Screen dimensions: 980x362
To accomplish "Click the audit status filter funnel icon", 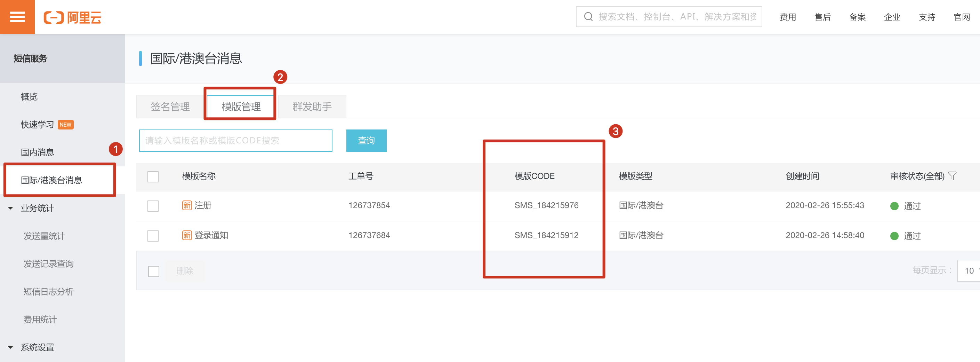I will (952, 176).
